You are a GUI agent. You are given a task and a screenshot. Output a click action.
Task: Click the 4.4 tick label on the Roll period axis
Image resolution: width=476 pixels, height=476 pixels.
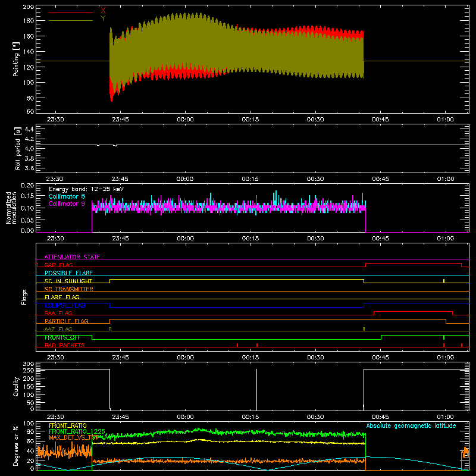point(29,129)
